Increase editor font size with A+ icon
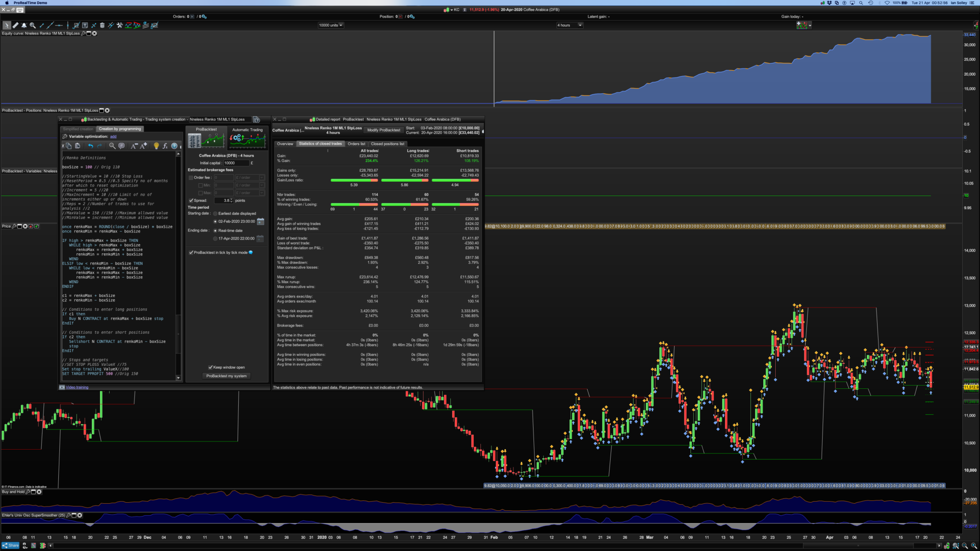The width and height of the screenshot is (980, 551). pos(144,146)
